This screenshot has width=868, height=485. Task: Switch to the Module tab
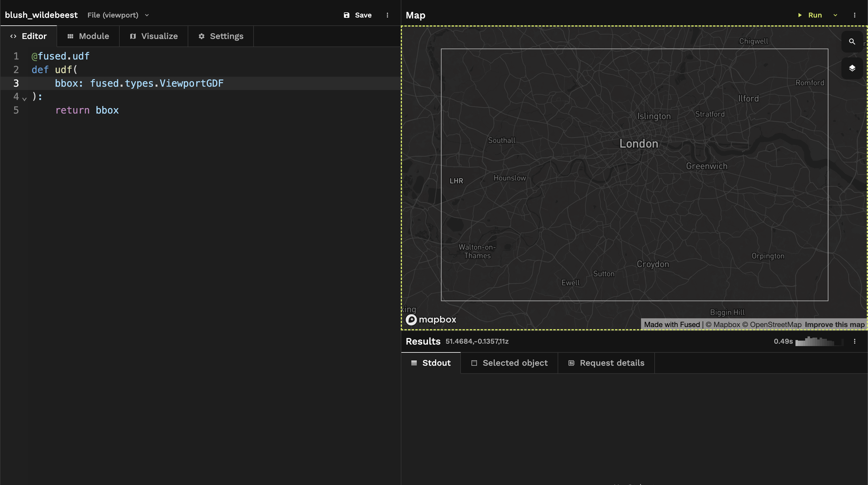click(88, 36)
